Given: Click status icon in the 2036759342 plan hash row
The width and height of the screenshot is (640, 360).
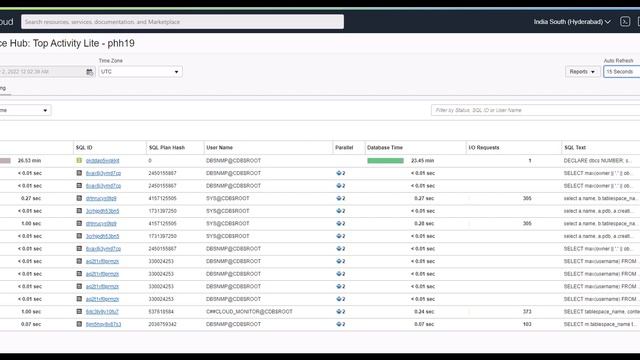Looking at the screenshot, I should coord(79,324).
